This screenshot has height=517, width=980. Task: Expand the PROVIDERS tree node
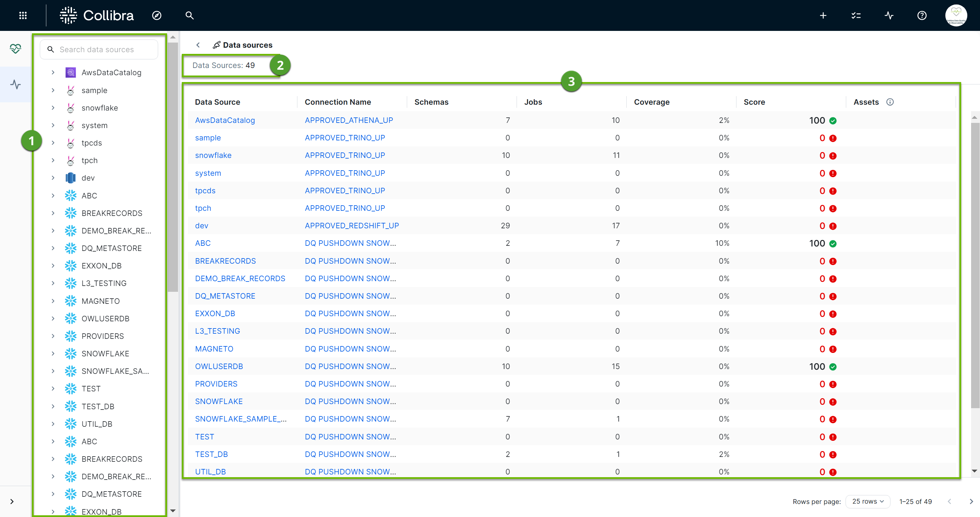tap(53, 336)
